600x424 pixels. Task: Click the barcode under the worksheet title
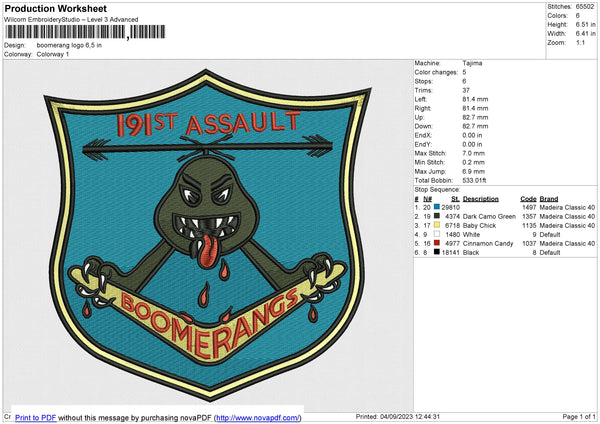[85, 32]
